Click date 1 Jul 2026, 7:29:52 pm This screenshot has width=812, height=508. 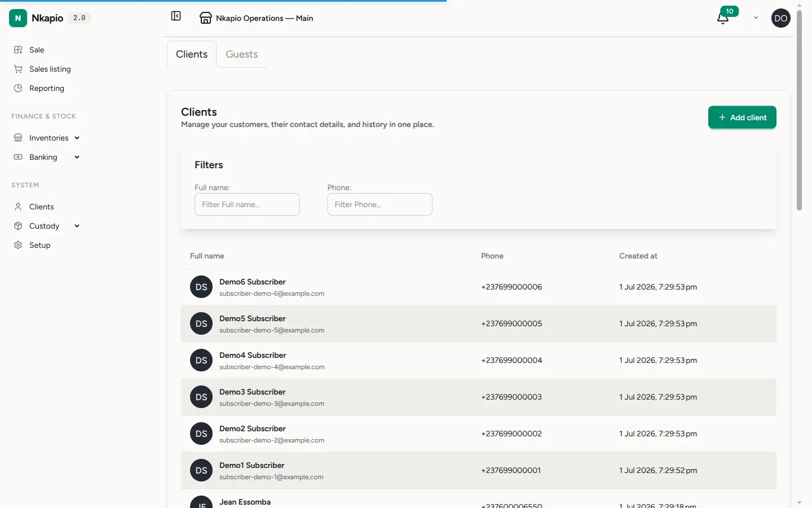tap(658, 470)
